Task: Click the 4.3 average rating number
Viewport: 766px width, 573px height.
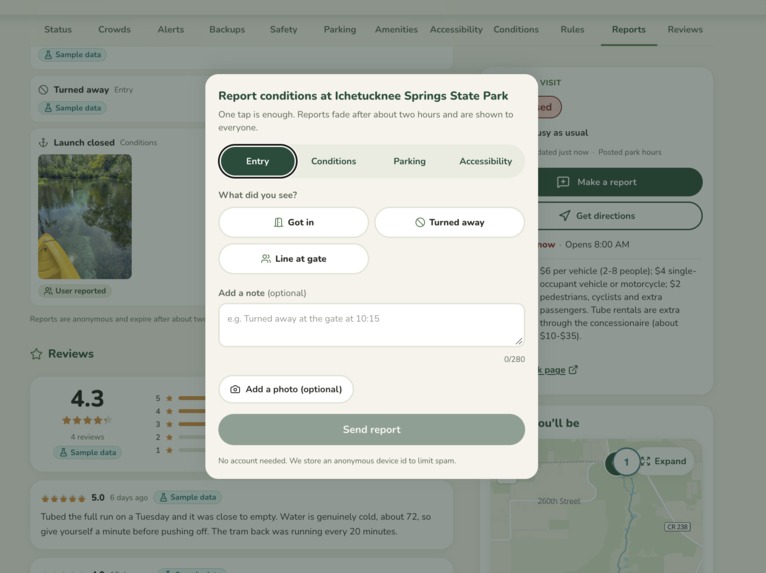Action: 87,399
